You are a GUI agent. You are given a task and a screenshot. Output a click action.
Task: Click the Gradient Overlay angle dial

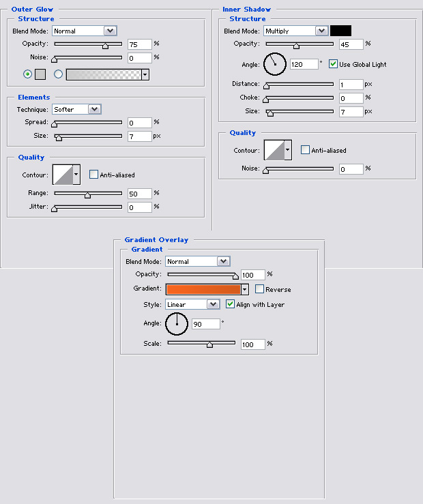click(177, 324)
